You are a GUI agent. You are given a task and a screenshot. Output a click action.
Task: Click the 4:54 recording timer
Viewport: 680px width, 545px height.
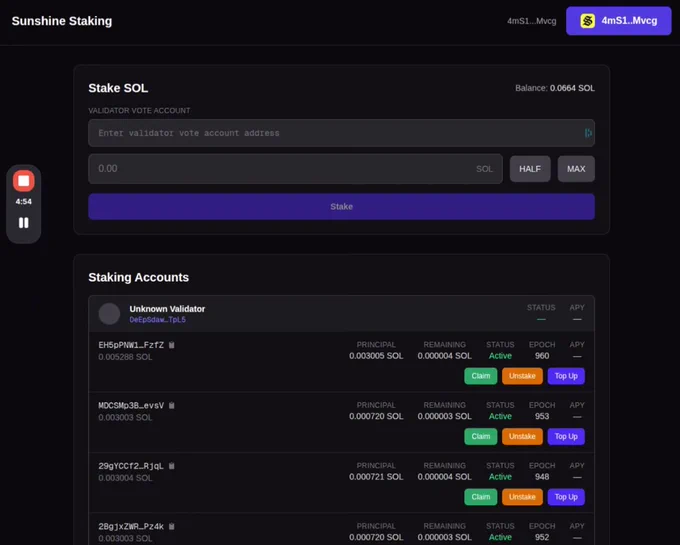(x=23, y=202)
